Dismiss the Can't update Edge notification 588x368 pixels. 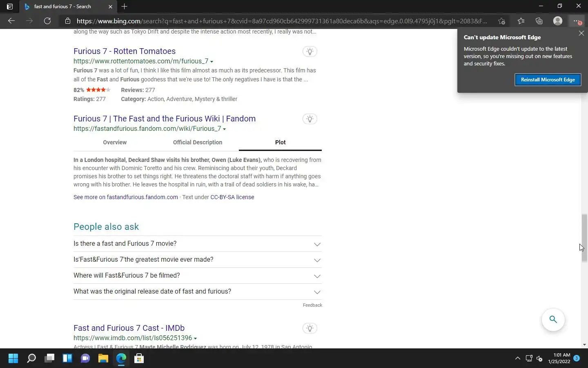581,34
